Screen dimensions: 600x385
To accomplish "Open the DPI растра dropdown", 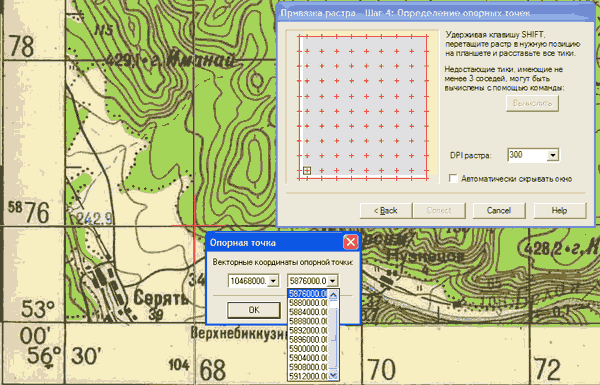I will click(x=553, y=155).
